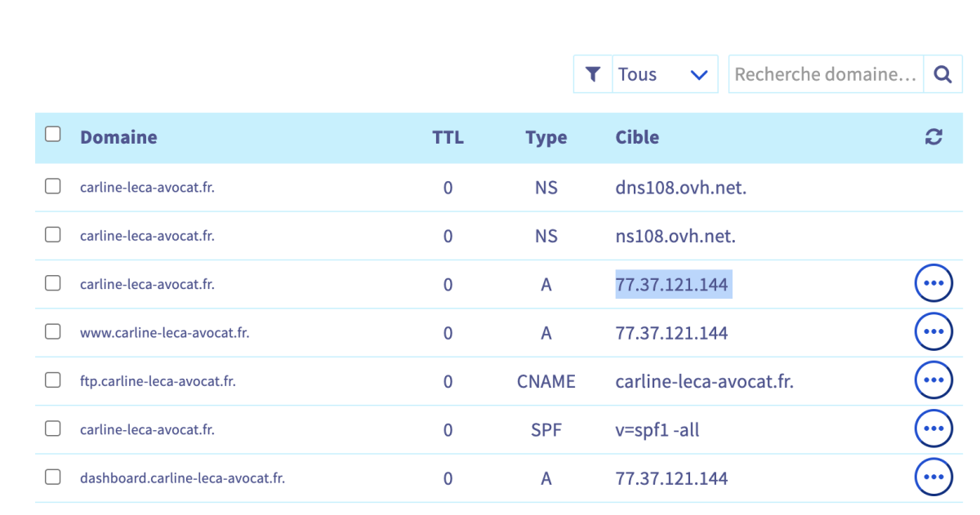Open actions menu for www.carline-leca-avocat.fr record
Screen dimensions: 980x515
pos(933,332)
